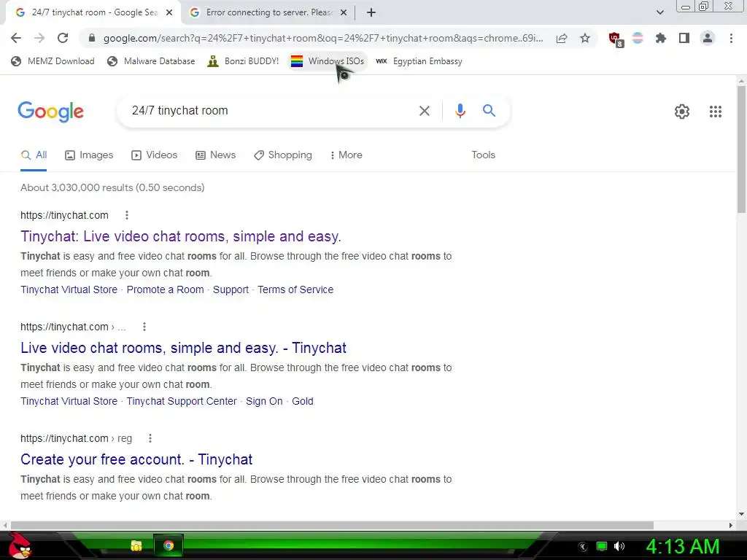Open Google quick settings gear
This screenshot has height=560, width=747.
pos(682,112)
